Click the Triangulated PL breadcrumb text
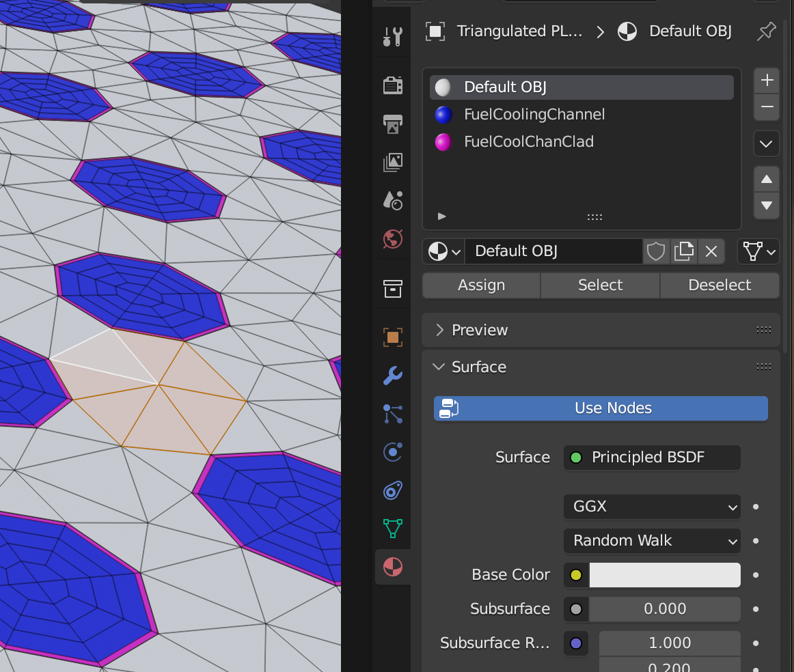794x672 pixels. pyautogui.click(x=519, y=31)
